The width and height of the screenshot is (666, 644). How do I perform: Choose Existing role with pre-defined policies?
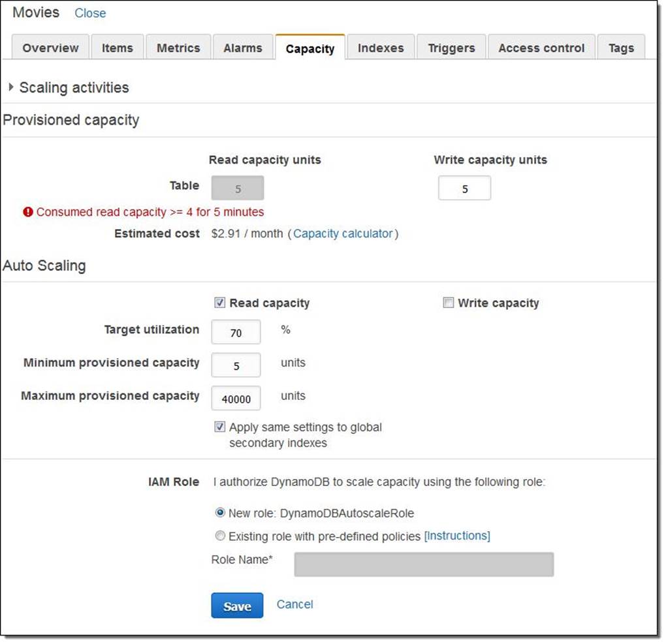click(x=220, y=536)
